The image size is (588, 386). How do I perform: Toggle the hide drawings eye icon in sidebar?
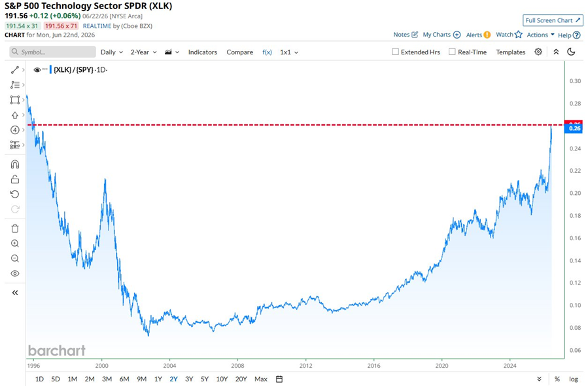pyautogui.click(x=14, y=273)
